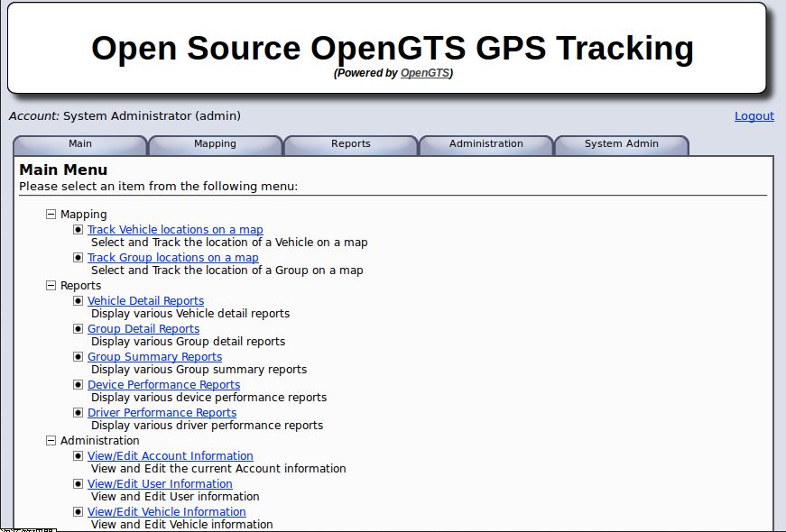Click 'Display various Group summary reports' text
The image size is (786, 532).
[x=199, y=370]
